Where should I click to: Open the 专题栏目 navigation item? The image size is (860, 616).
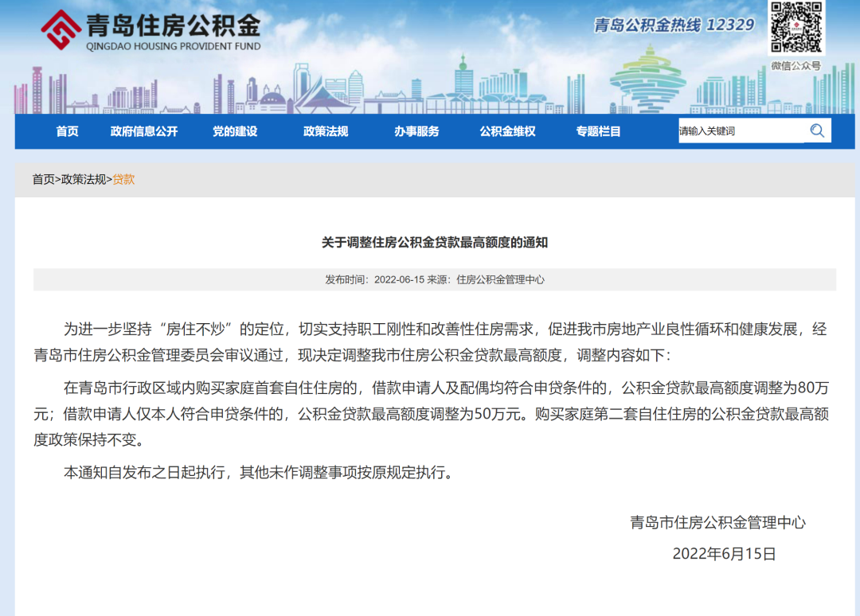tap(598, 131)
